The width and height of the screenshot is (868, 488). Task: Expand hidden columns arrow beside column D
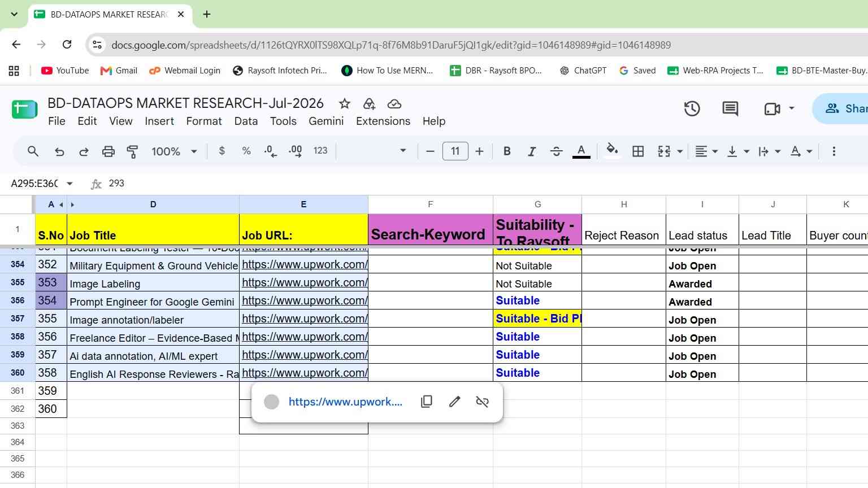(72, 204)
